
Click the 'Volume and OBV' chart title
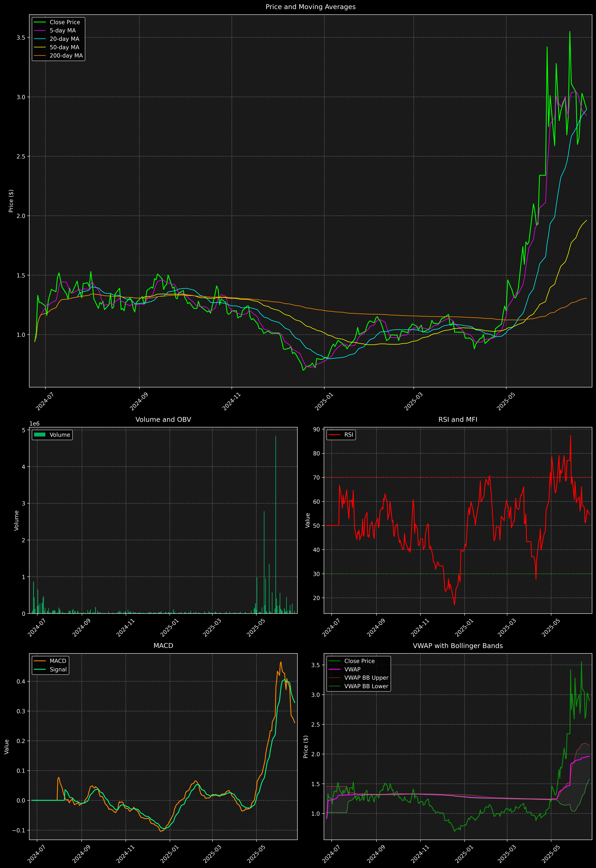click(x=163, y=419)
